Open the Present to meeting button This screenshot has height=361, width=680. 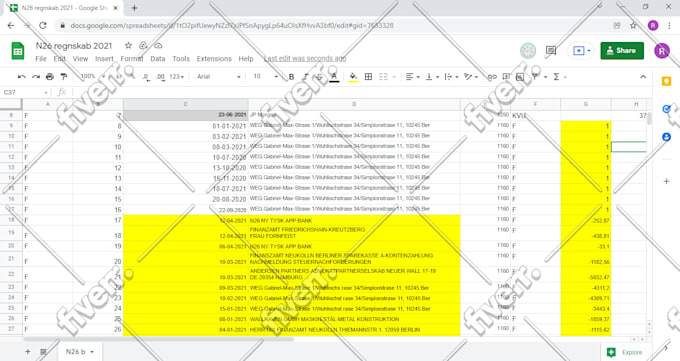pos(581,51)
